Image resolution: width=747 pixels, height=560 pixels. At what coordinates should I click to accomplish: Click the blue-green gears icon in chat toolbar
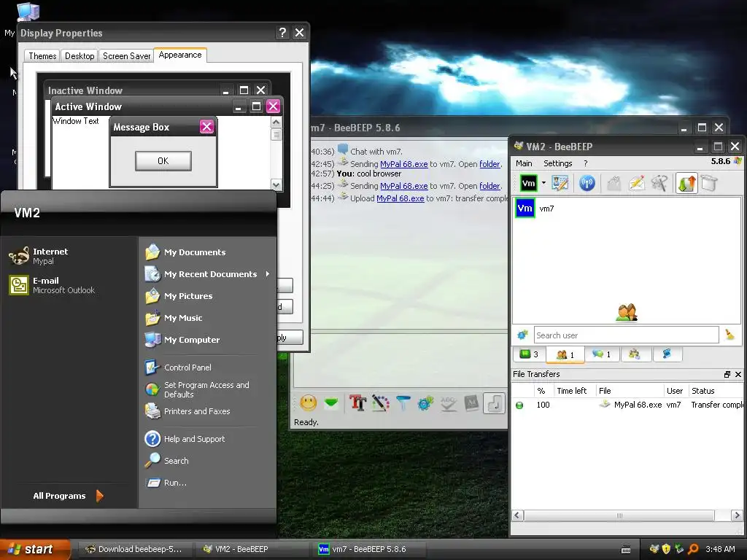coord(425,403)
